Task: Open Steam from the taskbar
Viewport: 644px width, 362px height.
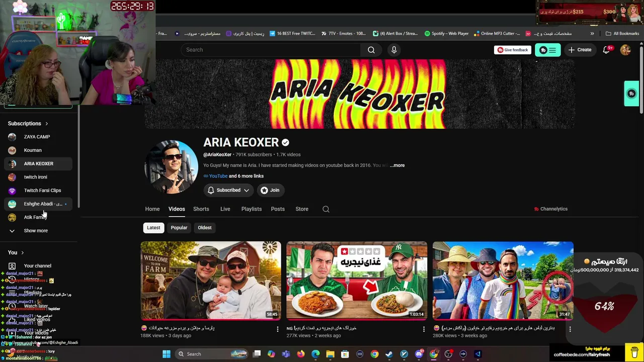Action: pyautogui.click(x=389, y=354)
